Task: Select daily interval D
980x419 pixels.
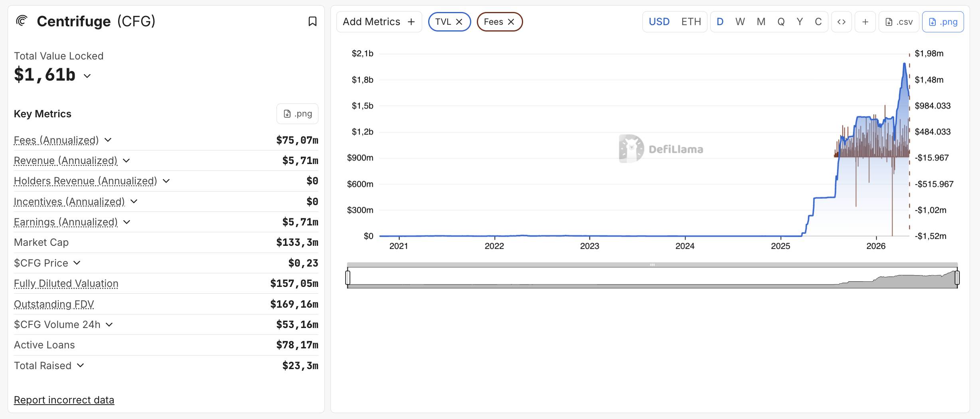Action: coord(720,22)
